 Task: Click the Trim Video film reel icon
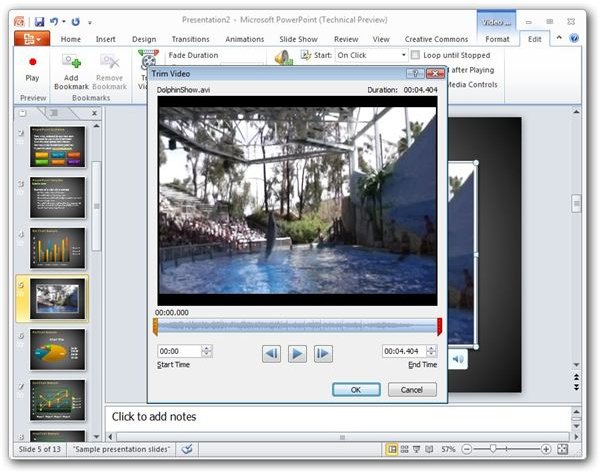pos(148,59)
